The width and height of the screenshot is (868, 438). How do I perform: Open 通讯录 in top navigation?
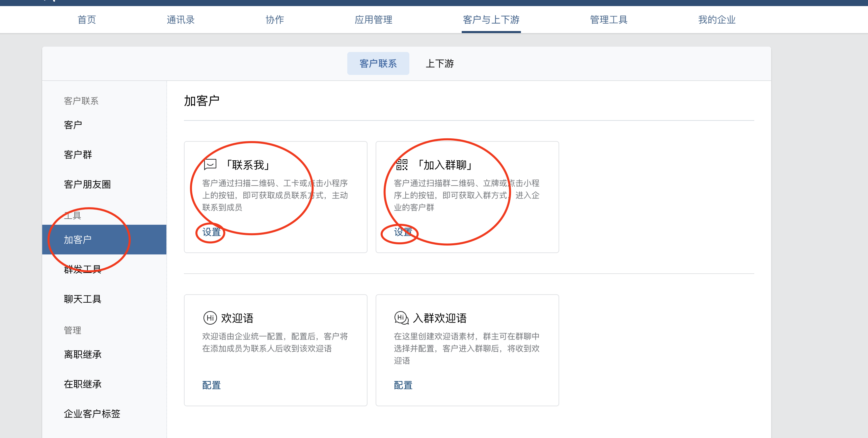tap(181, 20)
